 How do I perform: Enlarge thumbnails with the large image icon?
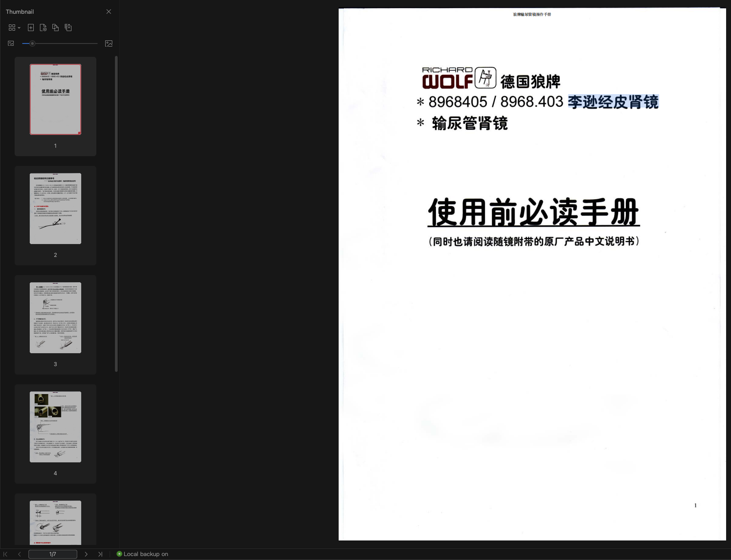(108, 43)
